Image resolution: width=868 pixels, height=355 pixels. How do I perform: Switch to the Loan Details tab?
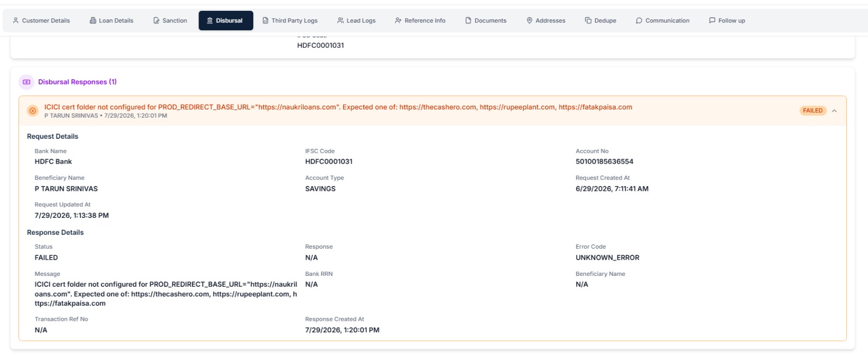pyautogui.click(x=111, y=21)
